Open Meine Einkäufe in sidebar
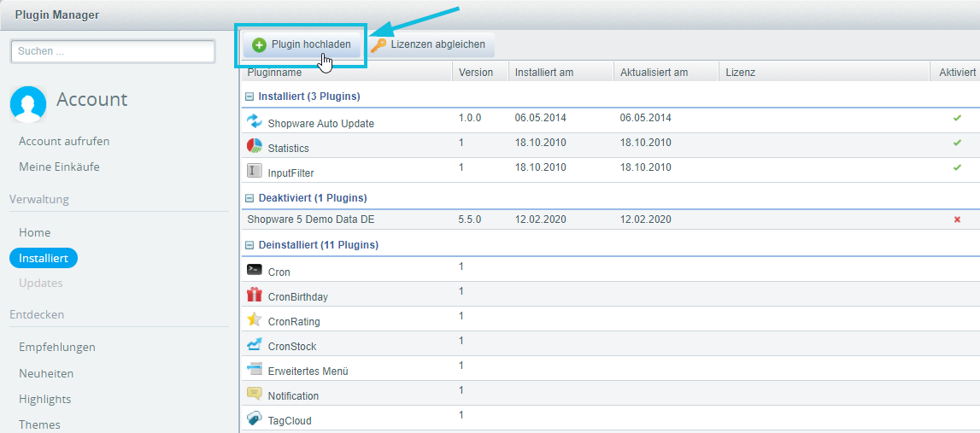 tap(59, 167)
